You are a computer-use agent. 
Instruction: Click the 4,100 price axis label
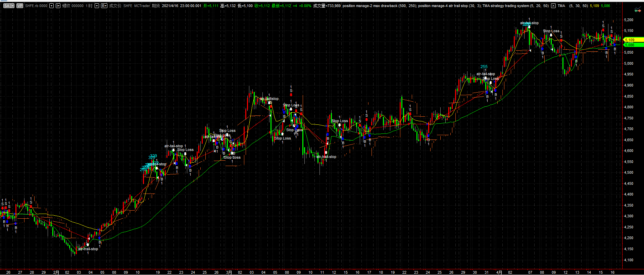(629, 260)
